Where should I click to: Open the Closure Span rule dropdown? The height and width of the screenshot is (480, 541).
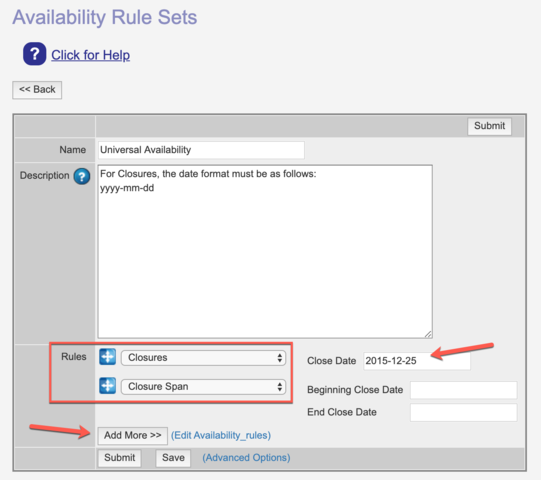203,386
